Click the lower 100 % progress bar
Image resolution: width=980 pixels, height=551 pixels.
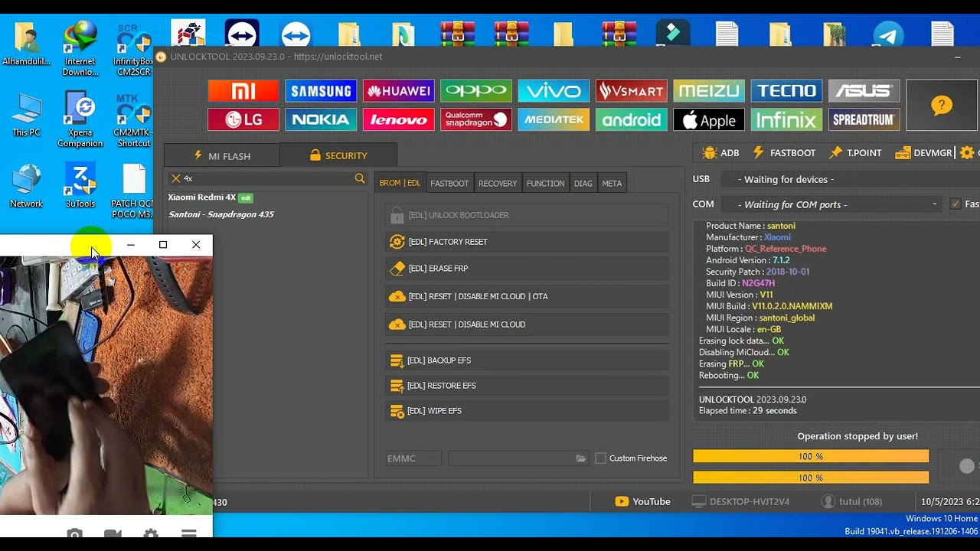(811, 478)
